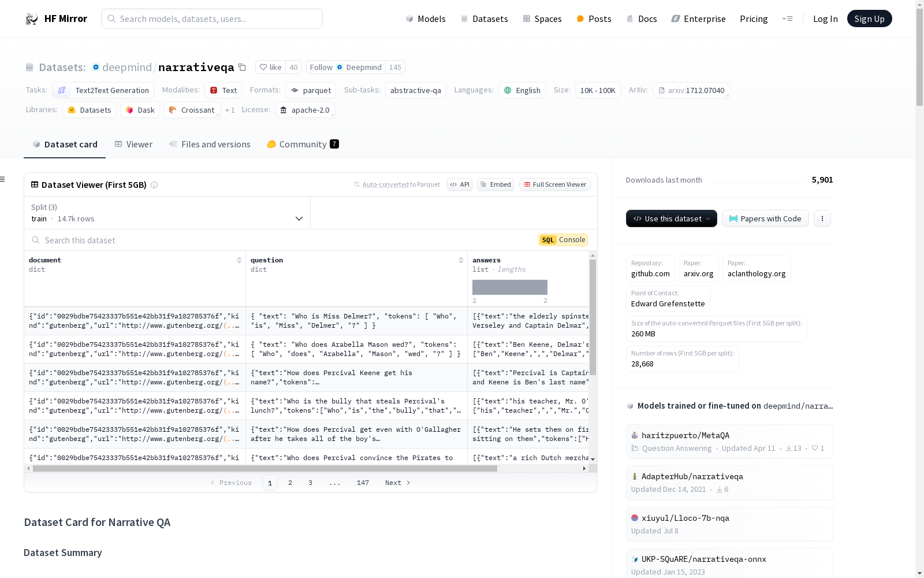Open the navigation overflow menu icon
Image resolution: width=924 pixels, height=578 pixels.
coord(787,19)
